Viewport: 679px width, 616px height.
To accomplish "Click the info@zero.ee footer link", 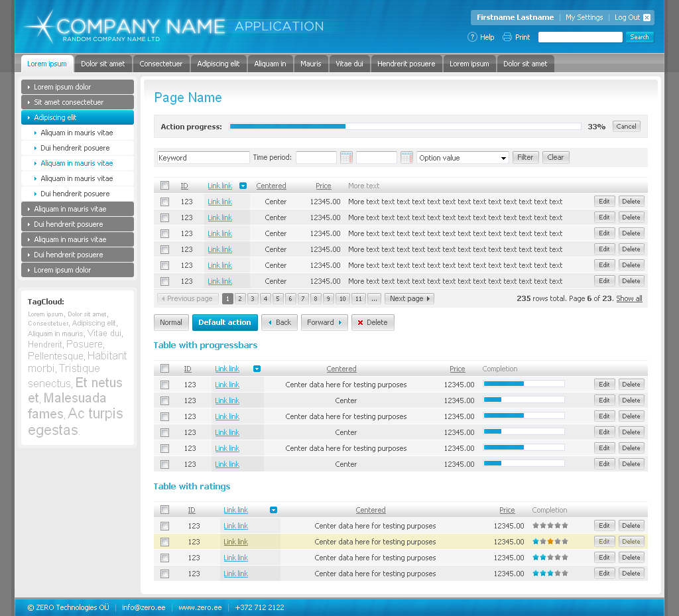I will click(144, 607).
